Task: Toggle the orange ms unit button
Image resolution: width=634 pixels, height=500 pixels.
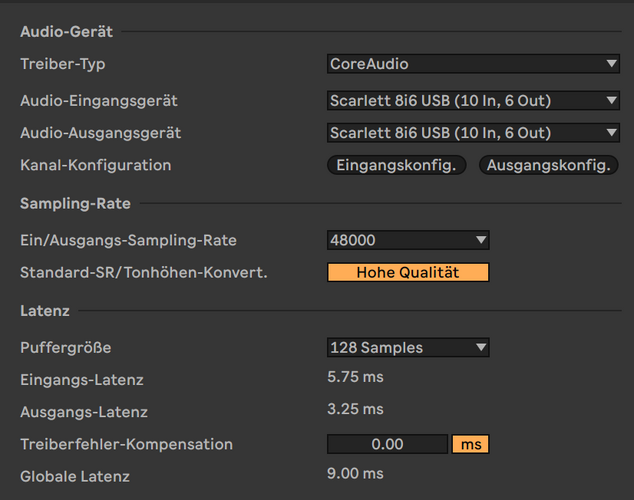Action: (x=470, y=444)
